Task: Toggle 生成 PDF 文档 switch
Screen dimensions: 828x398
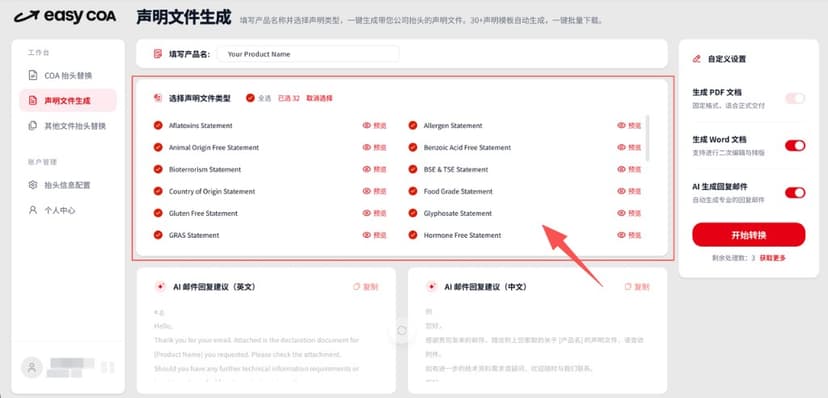Action: point(795,98)
